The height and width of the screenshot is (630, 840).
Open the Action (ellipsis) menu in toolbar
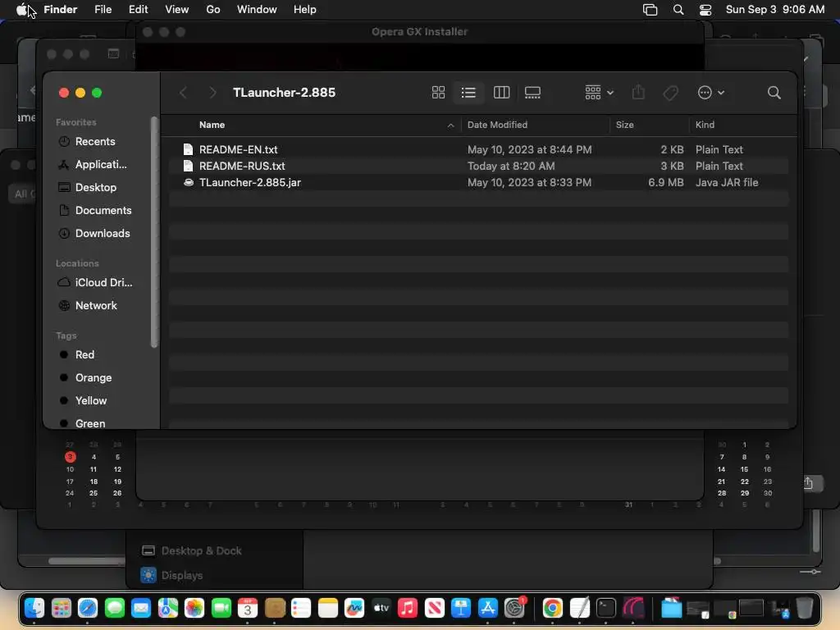(711, 93)
